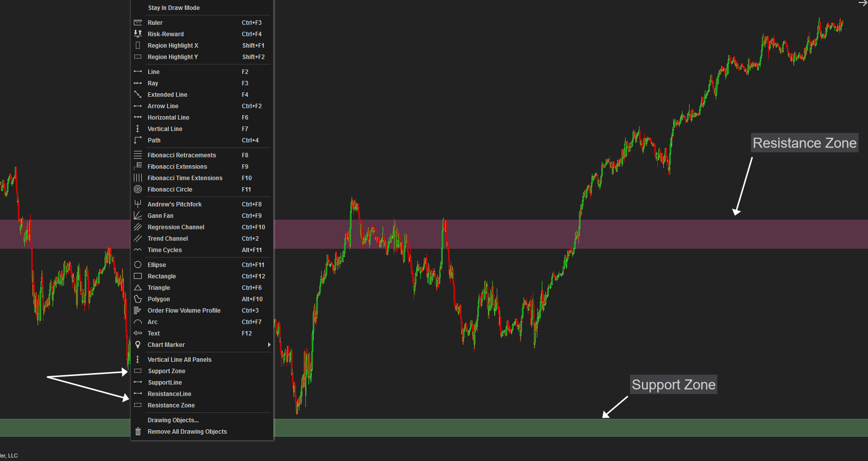
Task: Pick the Andrew's Pitchfork icon
Action: click(138, 204)
